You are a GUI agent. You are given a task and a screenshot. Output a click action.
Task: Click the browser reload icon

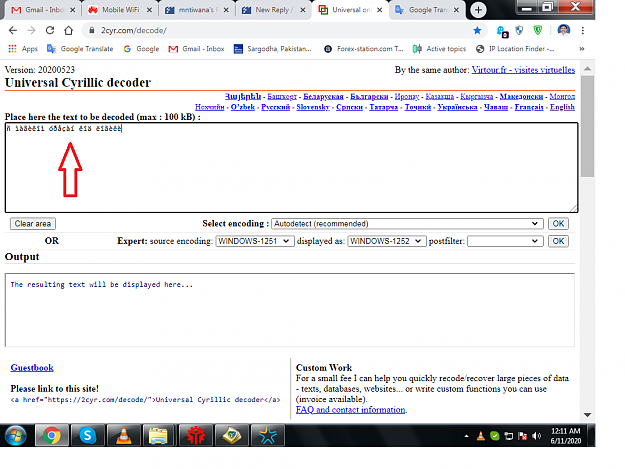click(49, 30)
